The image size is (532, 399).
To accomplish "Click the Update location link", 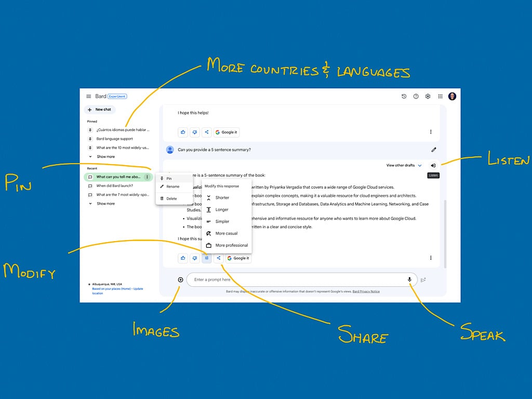I will point(117,291).
